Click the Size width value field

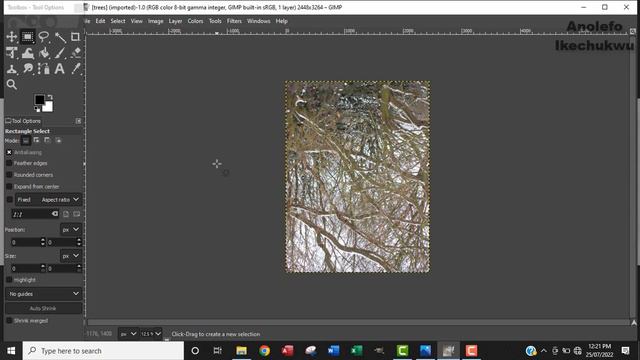point(25,268)
